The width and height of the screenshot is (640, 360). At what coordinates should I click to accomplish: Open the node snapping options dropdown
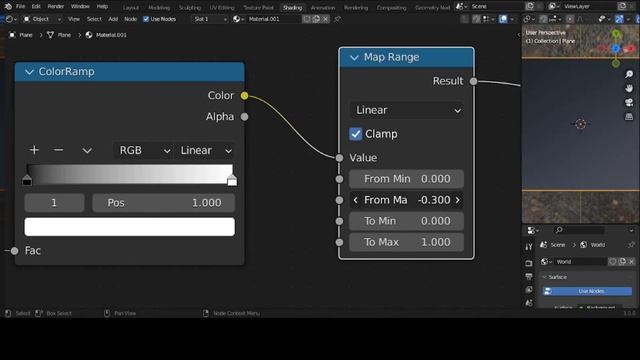click(488, 19)
